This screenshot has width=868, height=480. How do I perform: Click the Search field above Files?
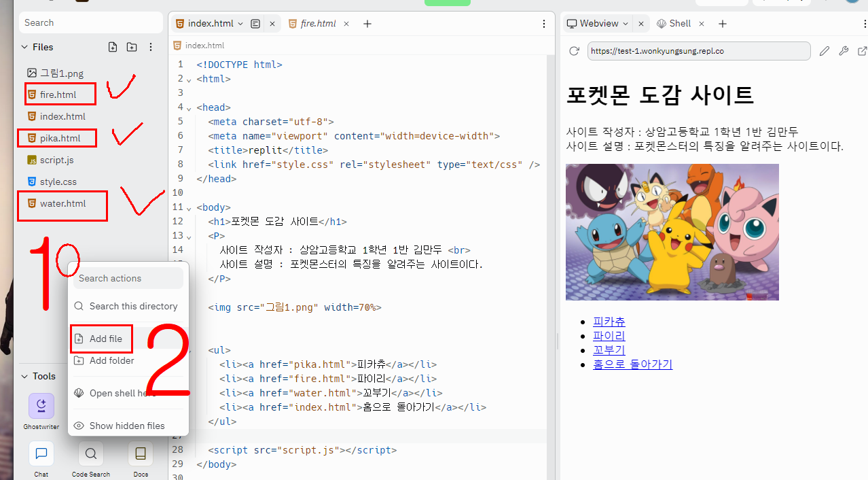pos(90,22)
